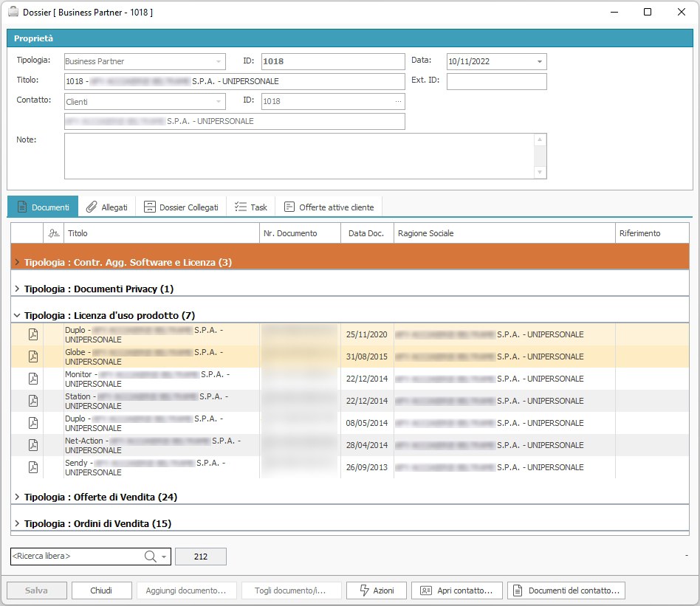Click the Chiudi button
Screen dimensions: 700x606
(x=101, y=590)
